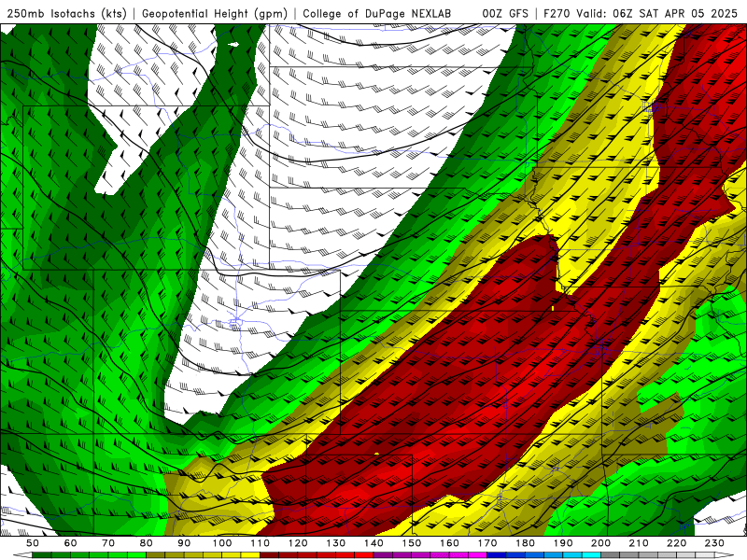Click the 60 knot legend label
The height and width of the screenshot is (560, 747).
point(71,543)
